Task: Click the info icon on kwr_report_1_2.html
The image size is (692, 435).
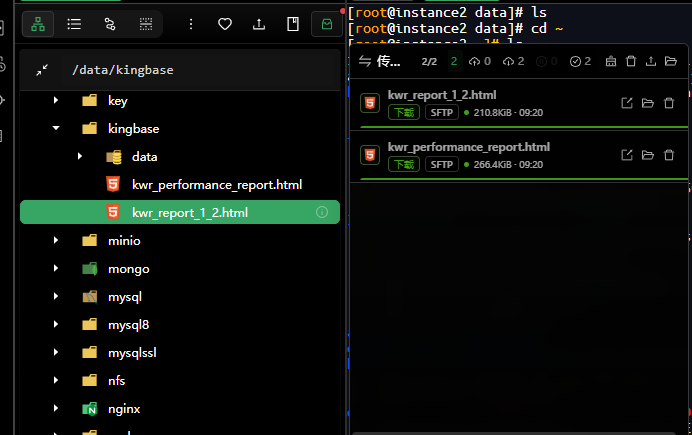Action: click(322, 212)
